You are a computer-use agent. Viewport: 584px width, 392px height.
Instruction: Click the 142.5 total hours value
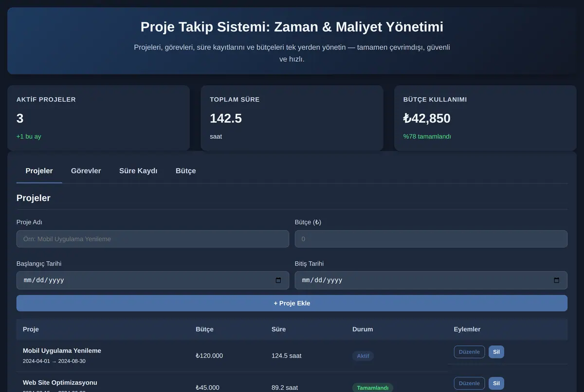(x=226, y=118)
